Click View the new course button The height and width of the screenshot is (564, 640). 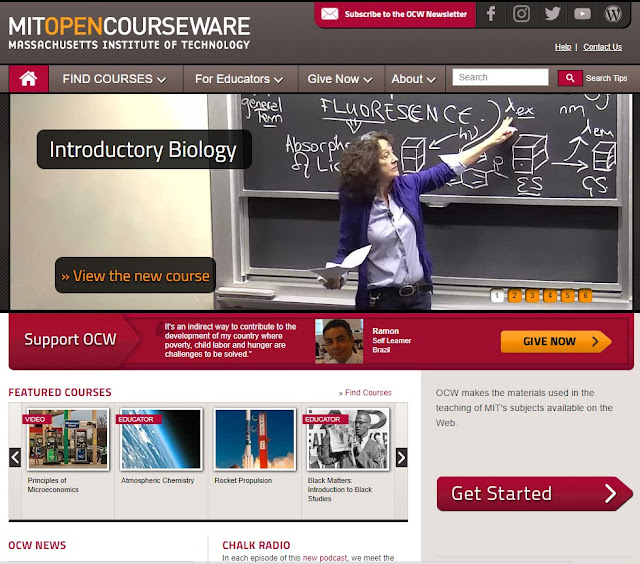click(x=135, y=275)
